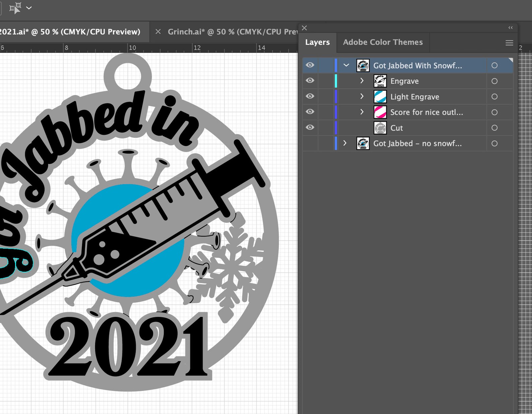Click the Got Jabbed With Snowf... layer thumbnail
The height and width of the screenshot is (414, 532).
(363, 65)
